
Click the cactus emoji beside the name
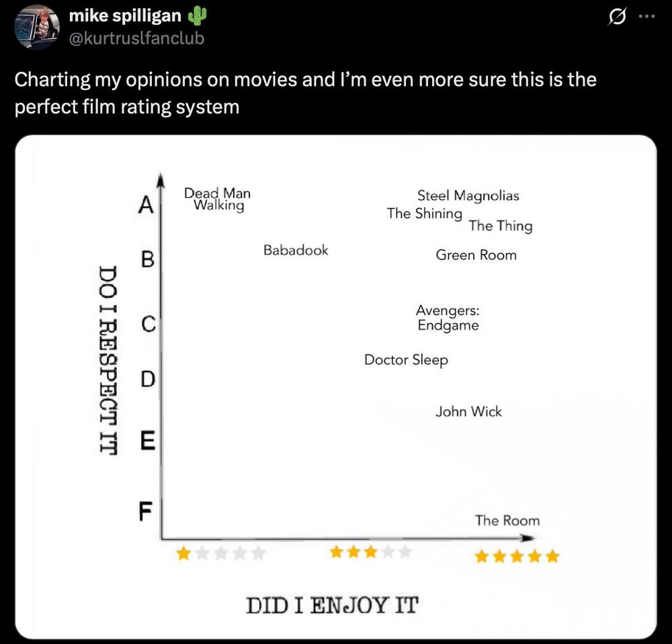(198, 16)
